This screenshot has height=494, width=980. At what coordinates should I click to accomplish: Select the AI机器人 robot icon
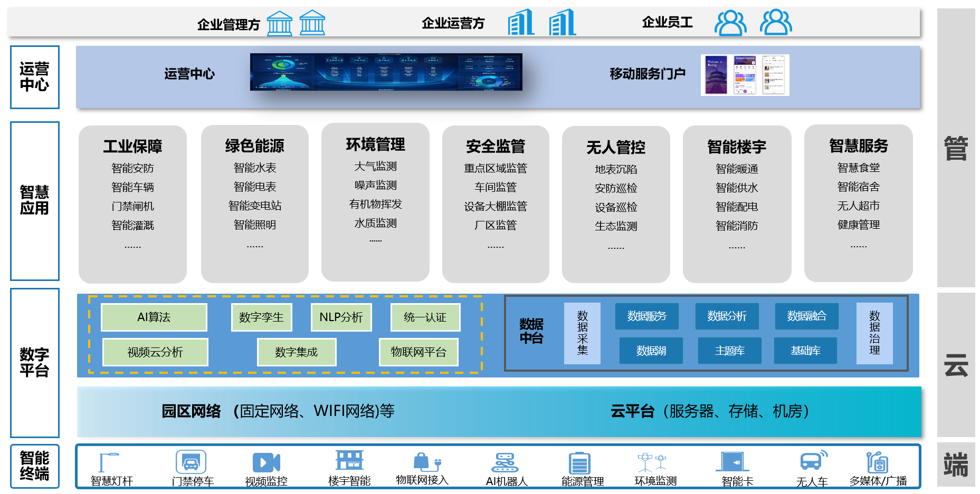coord(505,462)
